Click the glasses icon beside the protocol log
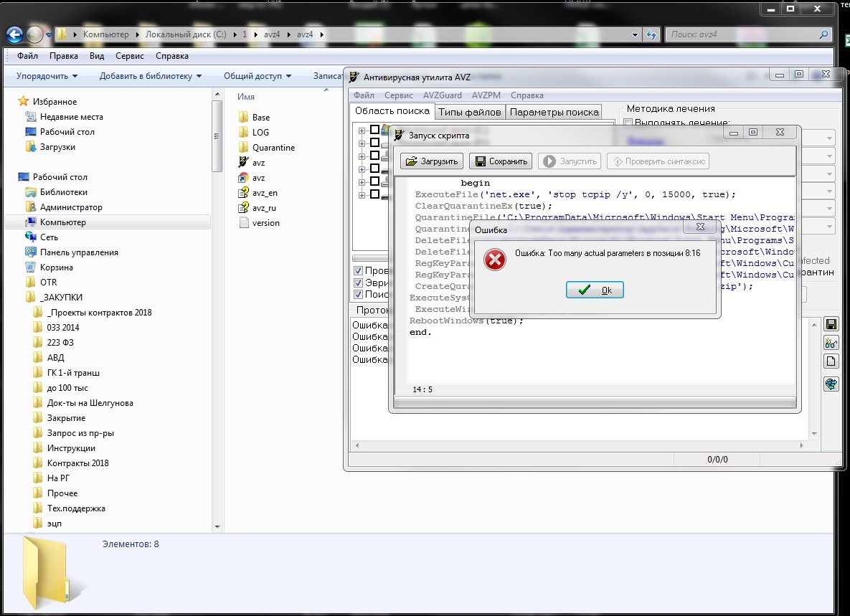850x616 pixels. click(x=831, y=343)
